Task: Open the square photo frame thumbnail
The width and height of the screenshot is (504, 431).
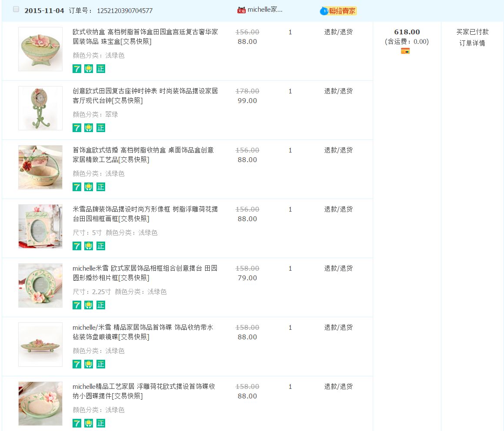Action: 40,226
